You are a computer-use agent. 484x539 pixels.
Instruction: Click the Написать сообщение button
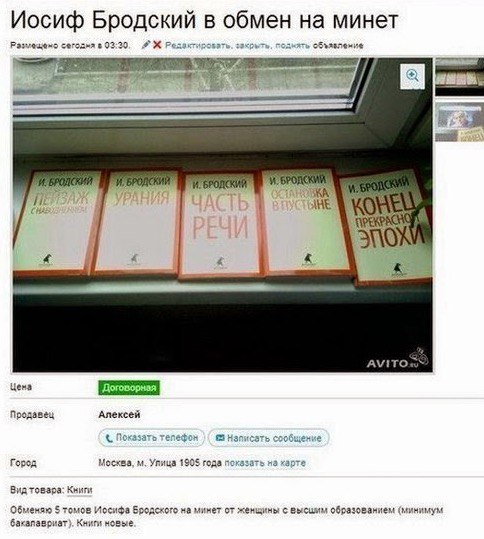[x=269, y=438]
